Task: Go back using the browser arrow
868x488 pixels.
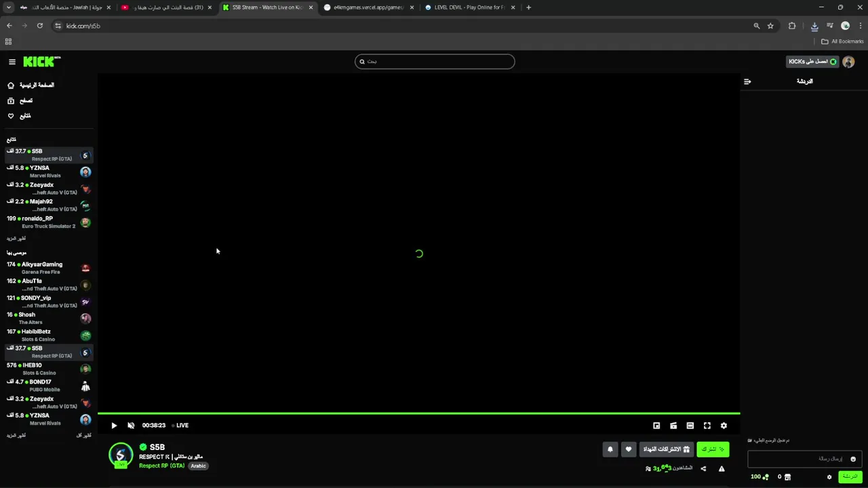Action: (9, 26)
